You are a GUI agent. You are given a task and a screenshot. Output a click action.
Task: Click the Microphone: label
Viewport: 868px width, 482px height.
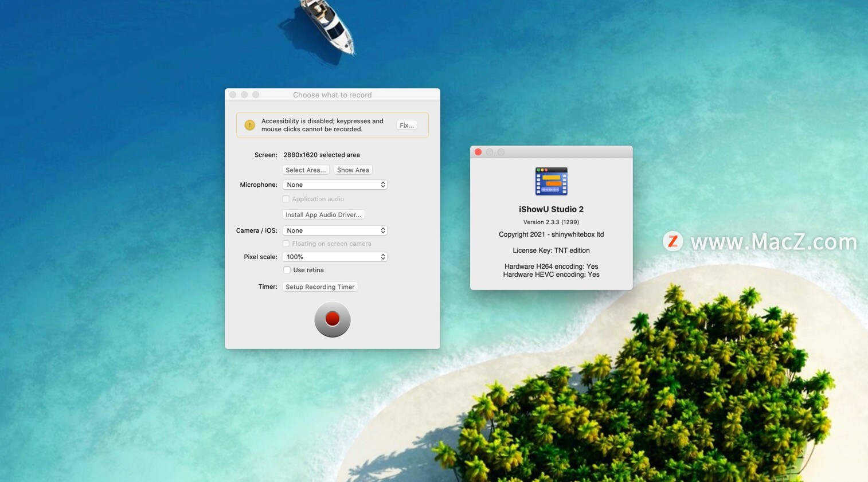259,185
